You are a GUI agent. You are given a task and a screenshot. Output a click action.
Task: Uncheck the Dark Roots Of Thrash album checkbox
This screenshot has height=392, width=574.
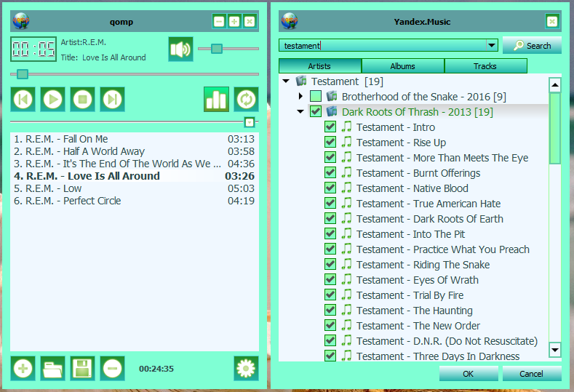point(316,111)
